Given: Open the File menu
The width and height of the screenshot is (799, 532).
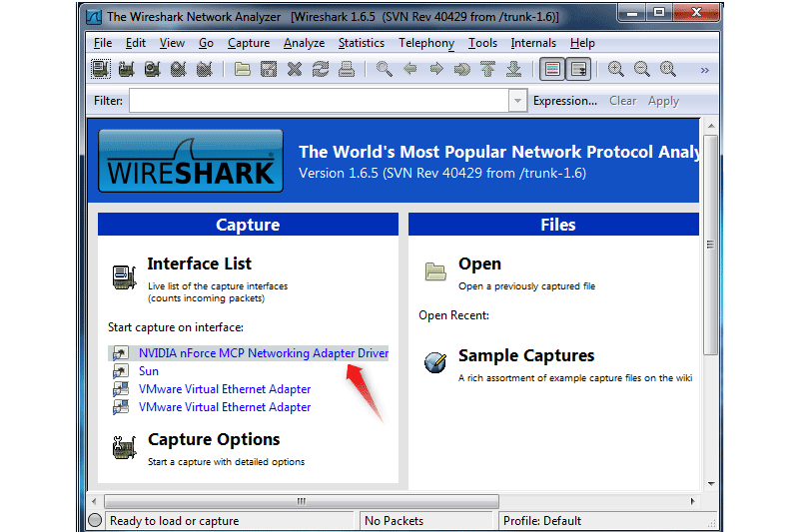Looking at the screenshot, I should (103, 43).
